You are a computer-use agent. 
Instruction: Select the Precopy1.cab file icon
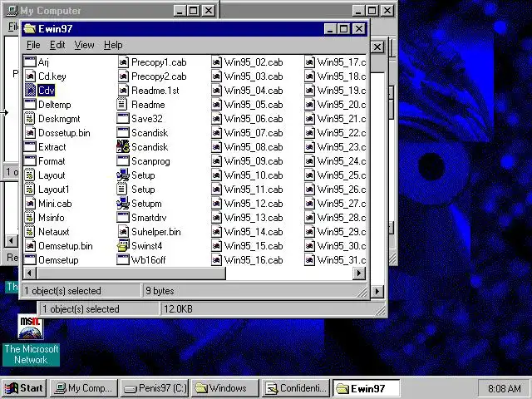(123, 62)
